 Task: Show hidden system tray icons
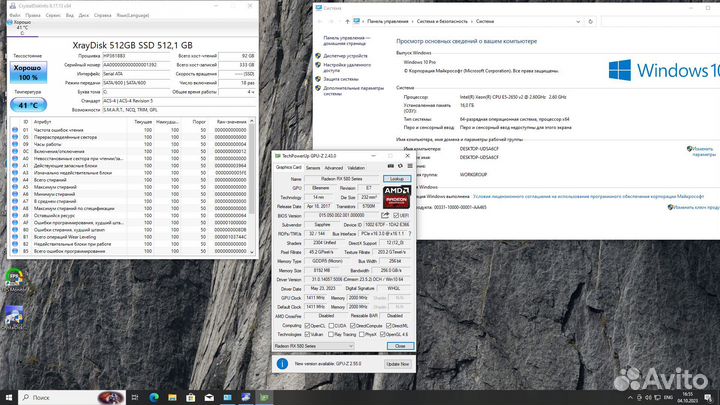pyautogui.click(x=630, y=397)
